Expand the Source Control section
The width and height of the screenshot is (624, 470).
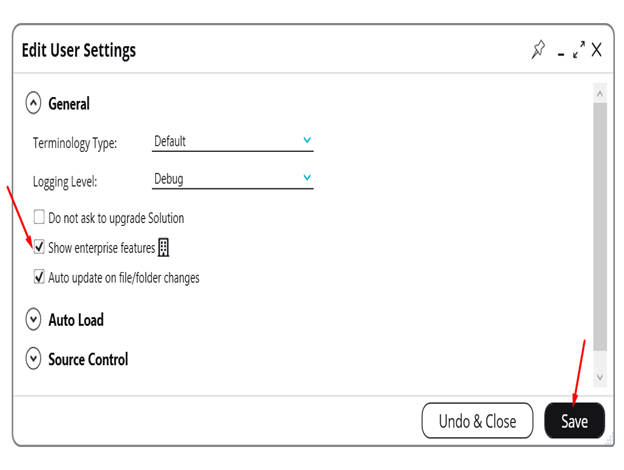[x=34, y=359]
